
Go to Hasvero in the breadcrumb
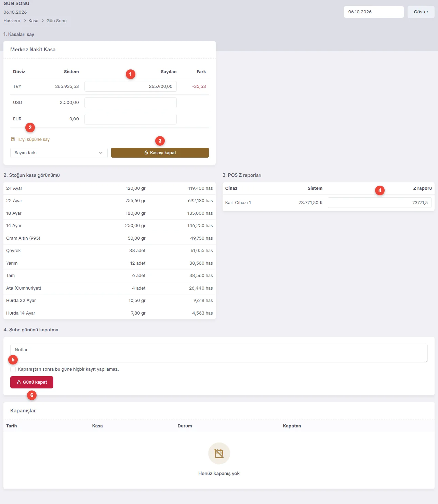(12, 21)
